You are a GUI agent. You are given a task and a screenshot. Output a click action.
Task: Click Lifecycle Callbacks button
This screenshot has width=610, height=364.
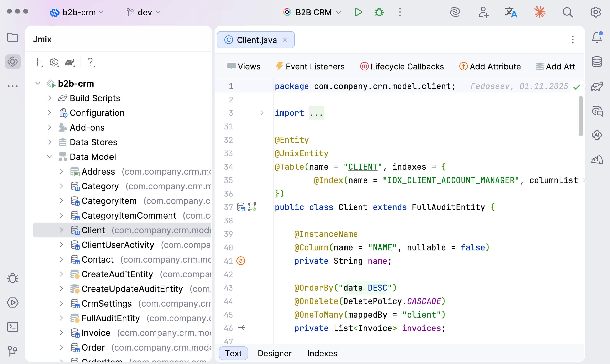coord(402,66)
